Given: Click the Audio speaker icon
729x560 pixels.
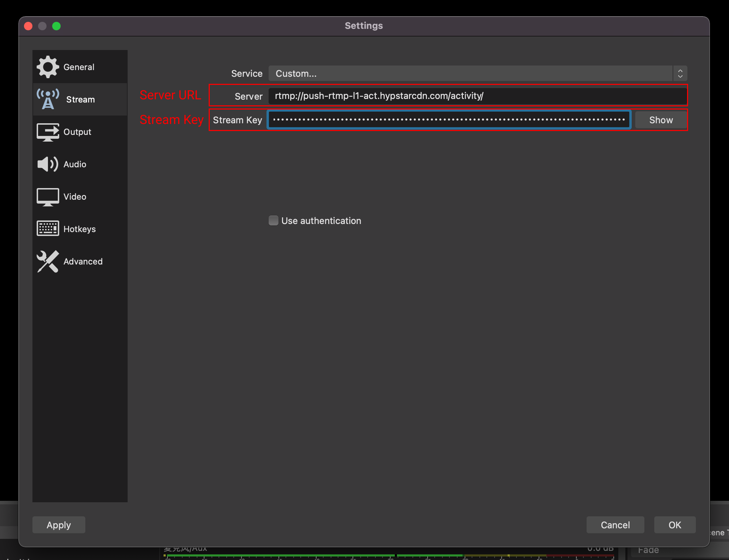Looking at the screenshot, I should point(47,164).
